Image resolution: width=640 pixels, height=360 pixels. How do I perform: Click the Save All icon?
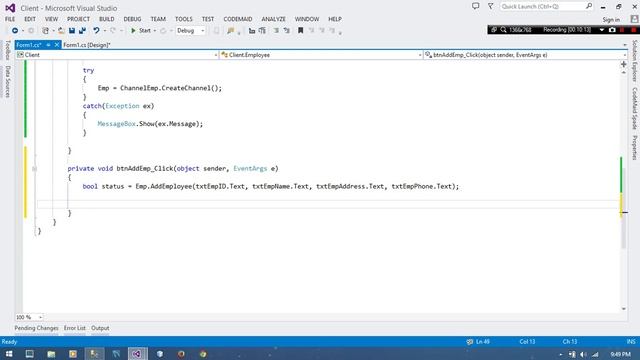coord(82,31)
